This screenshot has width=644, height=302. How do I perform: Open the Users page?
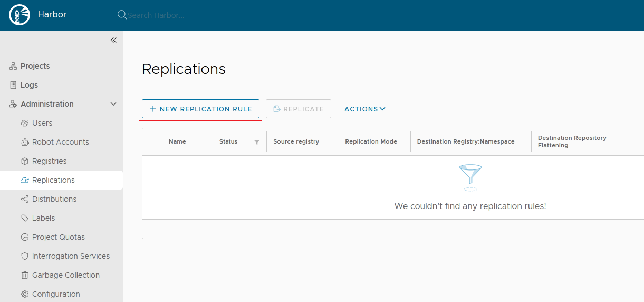coord(42,123)
